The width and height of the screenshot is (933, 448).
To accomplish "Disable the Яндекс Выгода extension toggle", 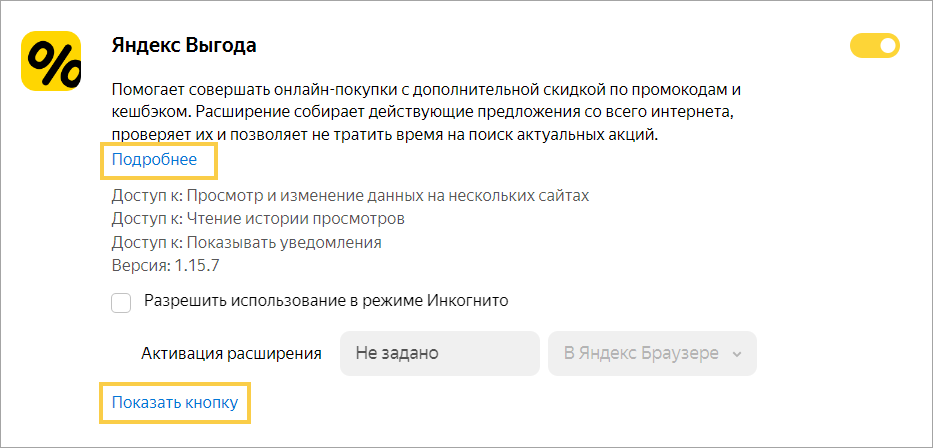I will click(x=874, y=45).
